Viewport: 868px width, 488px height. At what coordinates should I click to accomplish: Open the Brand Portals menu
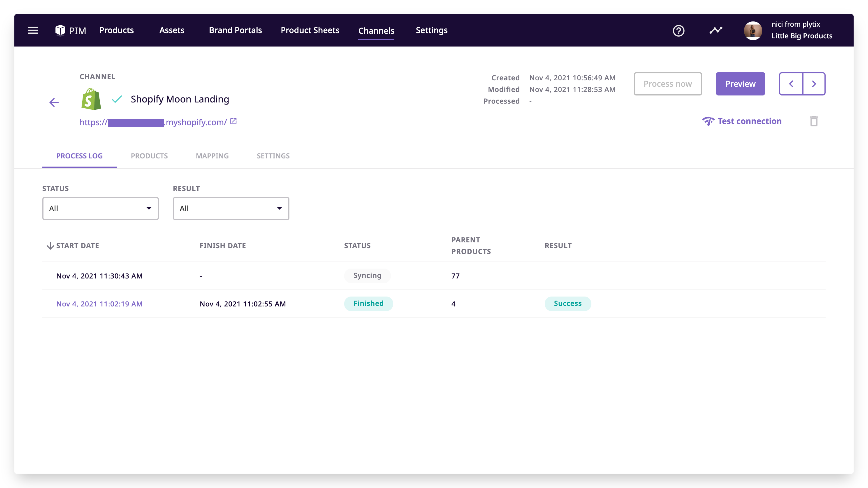235,30
